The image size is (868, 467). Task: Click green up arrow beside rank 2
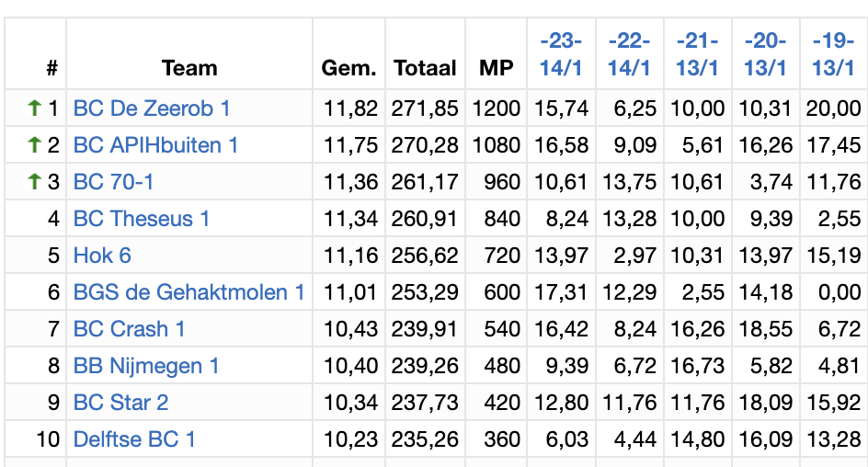coord(34,145)
